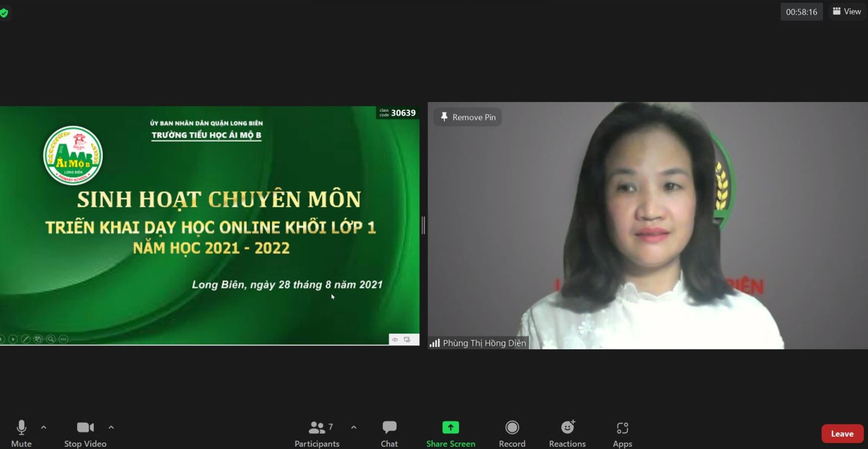Select the pen tool on slide controls

[25, 339]
